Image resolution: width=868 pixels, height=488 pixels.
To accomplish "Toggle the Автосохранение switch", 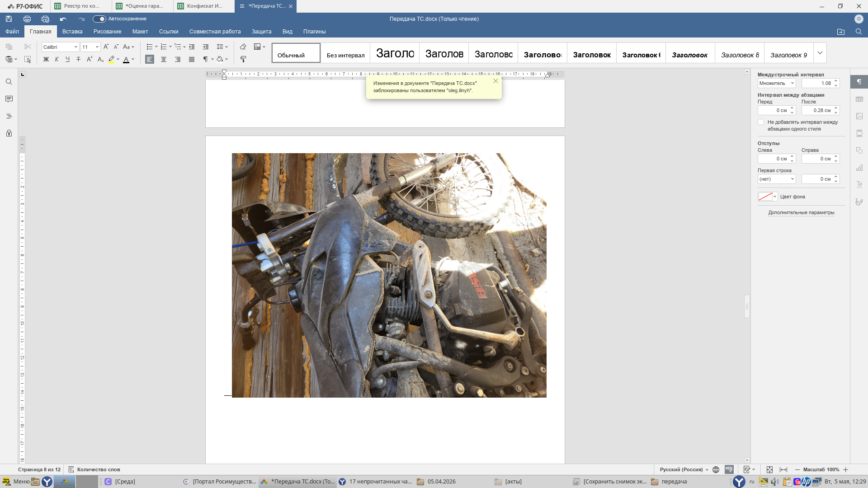I will 99,19.
